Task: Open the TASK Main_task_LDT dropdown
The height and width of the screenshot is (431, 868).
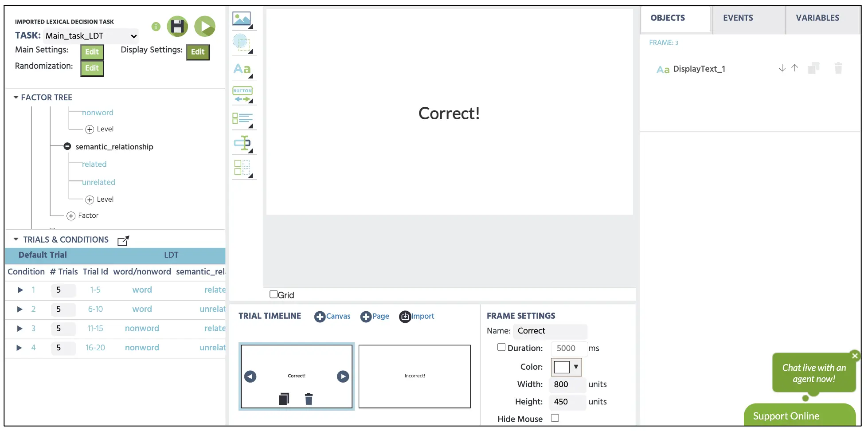Action: coord(91,36)
